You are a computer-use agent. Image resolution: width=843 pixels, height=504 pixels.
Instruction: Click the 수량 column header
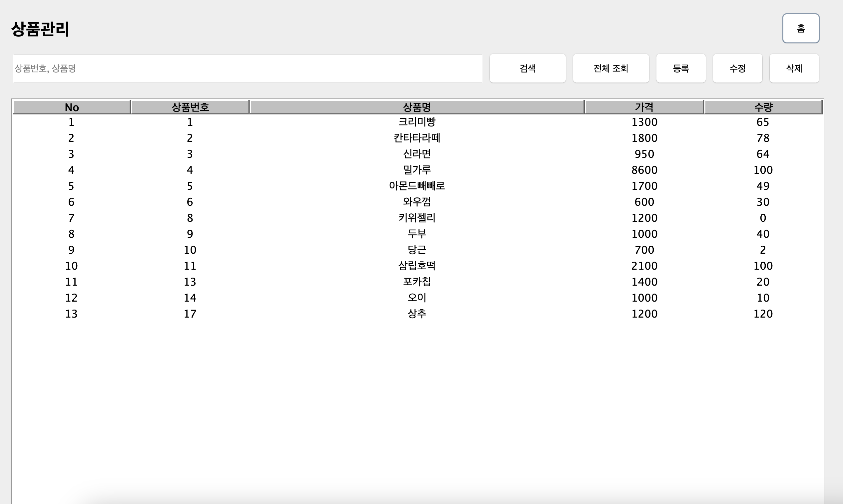(x=763, y=107)
